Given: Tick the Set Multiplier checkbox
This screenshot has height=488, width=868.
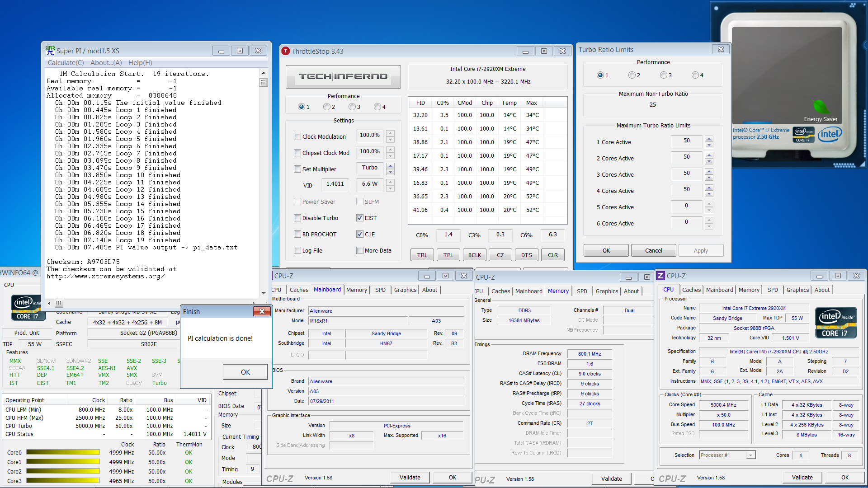Looking at the screenshot, I should click(297, 169).
